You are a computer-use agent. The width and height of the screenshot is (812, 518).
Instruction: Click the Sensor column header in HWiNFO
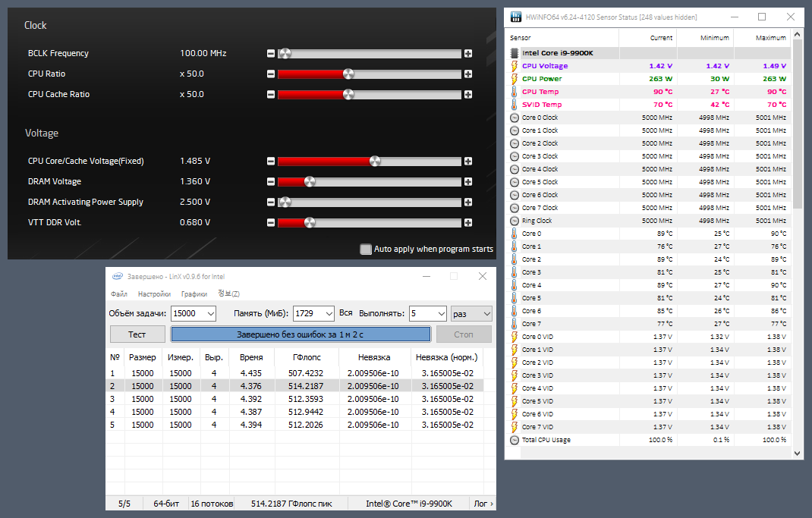[562, 38]
